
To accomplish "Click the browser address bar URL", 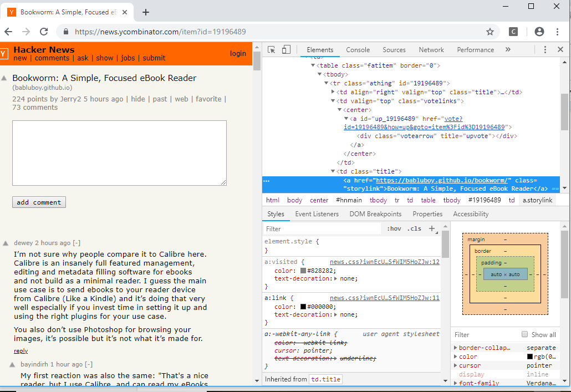I will (160, 32).
